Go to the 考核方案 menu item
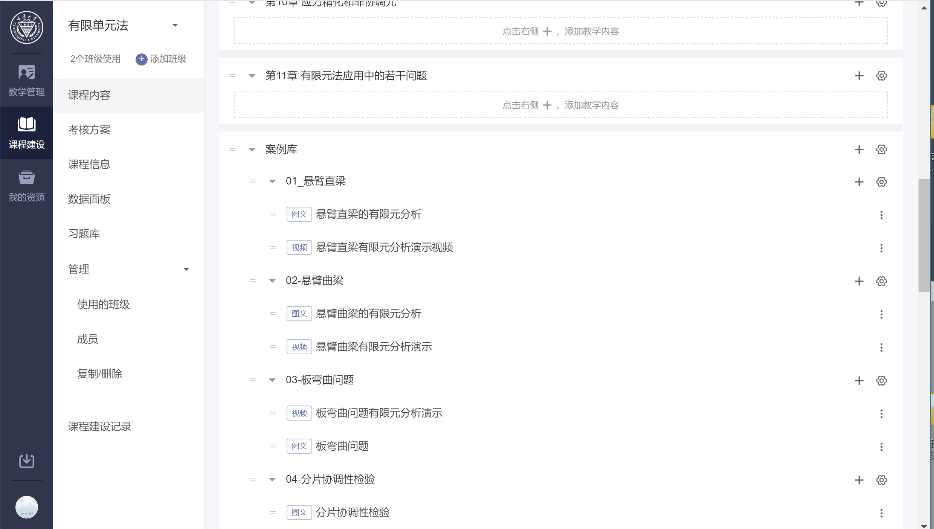The width and height of the screenshot is (934, 529). (89, 130)
